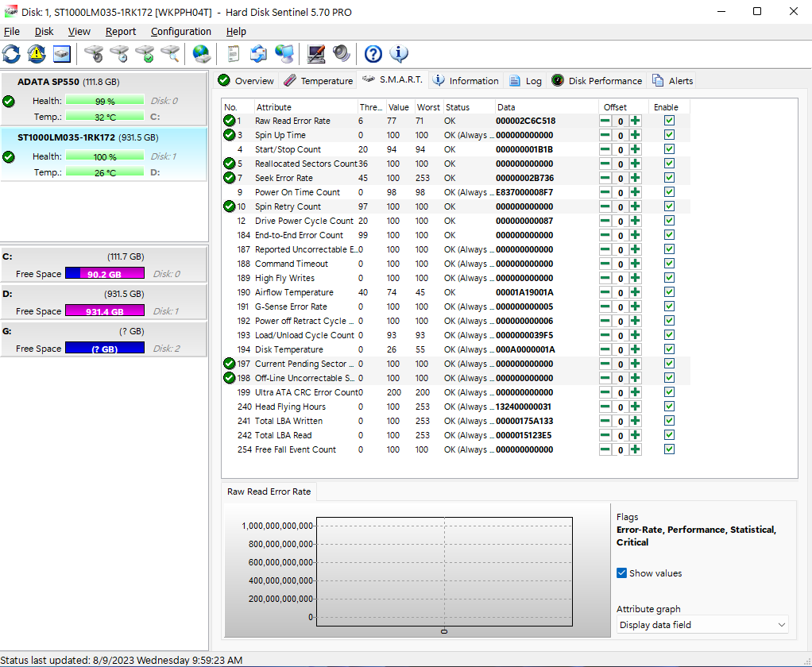This screenshot has height=667, width=812.
Task: Click the Status column header
Action: [469, 107]
